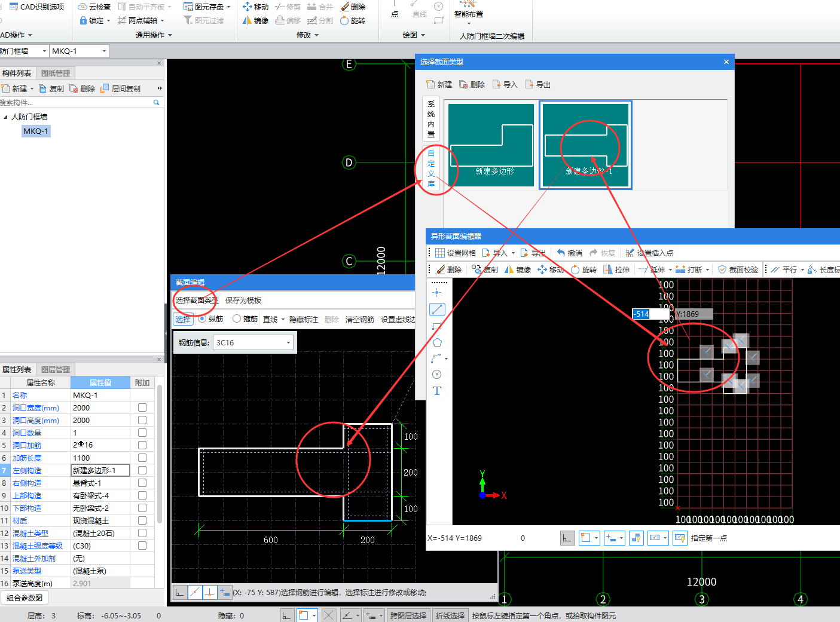
Task: Click 导入 in section type dialog
Action: pyautogui.click(x=505, y=84)
